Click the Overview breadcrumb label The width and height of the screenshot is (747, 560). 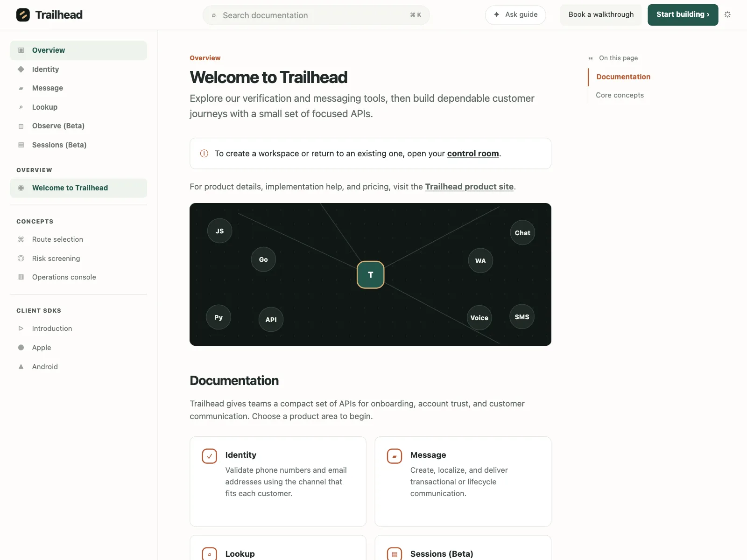click(x=205, y=58)
